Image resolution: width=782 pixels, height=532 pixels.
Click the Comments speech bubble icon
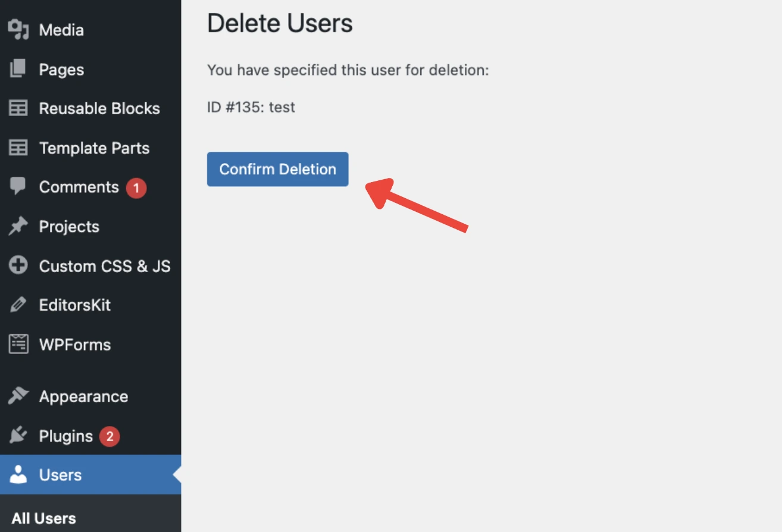[18, 187]
